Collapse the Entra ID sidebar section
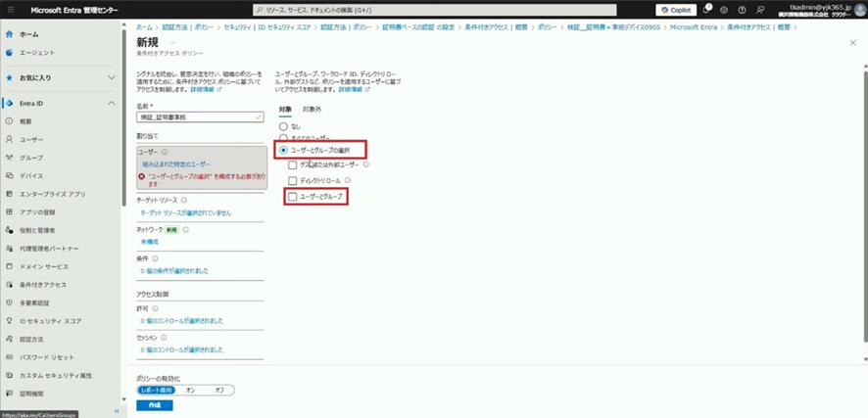 [x=112, y=104]
